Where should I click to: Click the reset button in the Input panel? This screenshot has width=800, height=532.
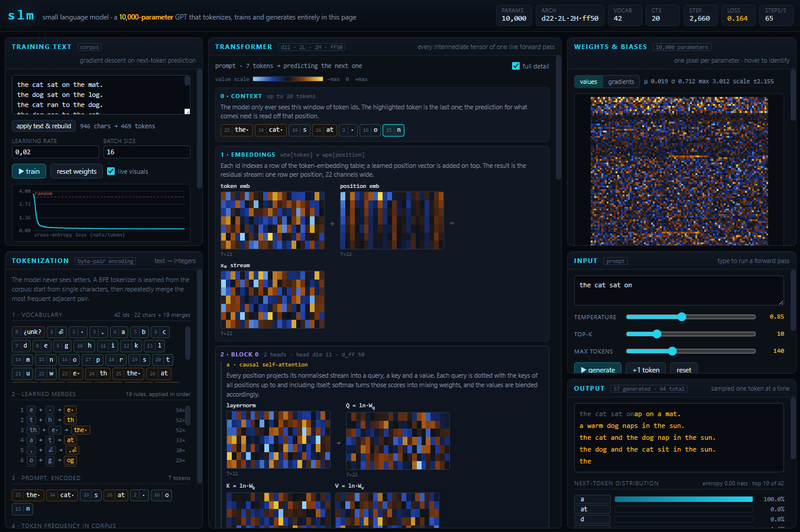[x=684, y=369]
